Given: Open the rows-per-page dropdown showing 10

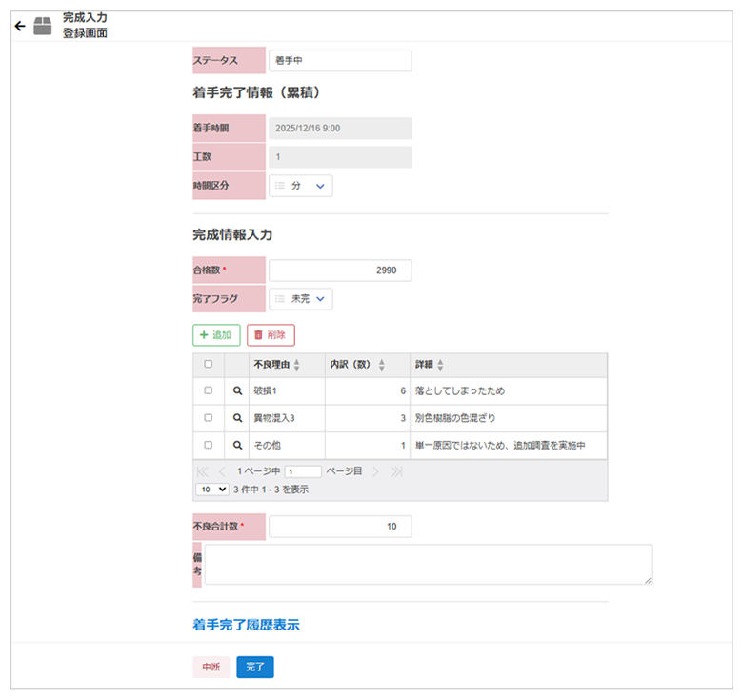Looking at the screenshot, I should [211, 489].
